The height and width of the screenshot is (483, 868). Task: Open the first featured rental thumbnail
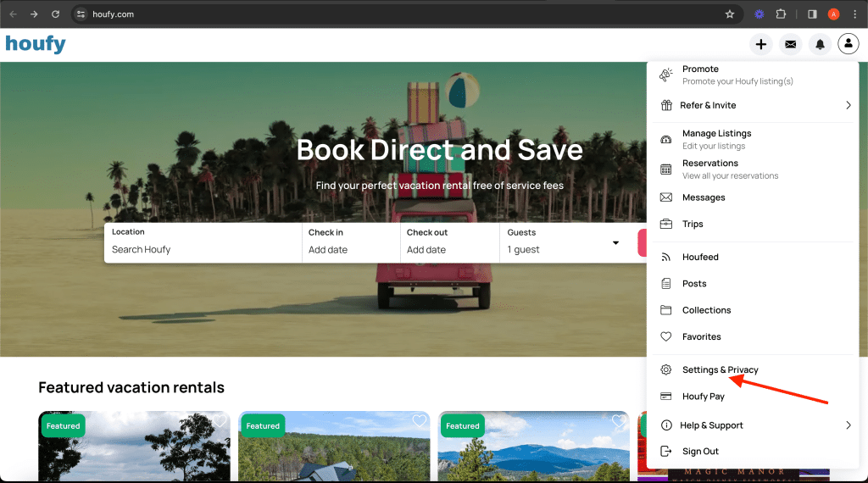click(134, 446)
